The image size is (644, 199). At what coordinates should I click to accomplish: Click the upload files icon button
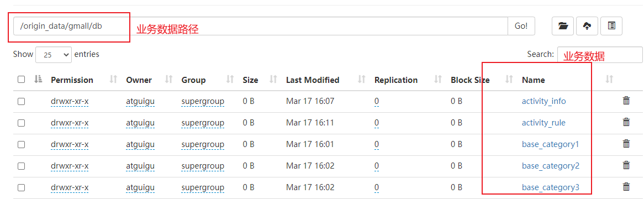[x=587, y=26]
